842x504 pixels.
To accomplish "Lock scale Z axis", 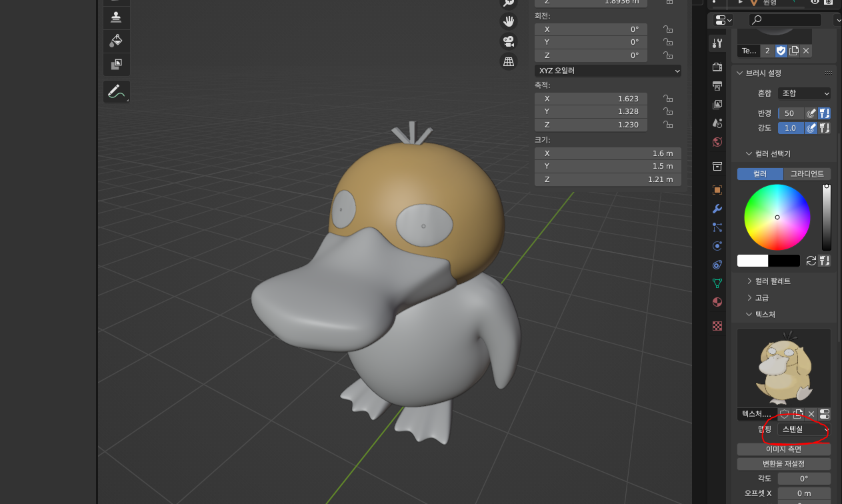I will click(667, 125).
